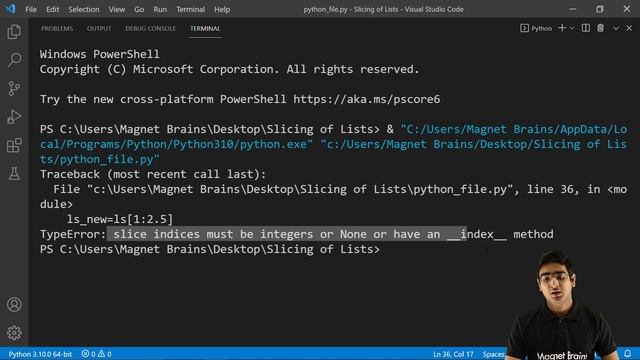The height and width of the screenshot is (360, 640).
Task: Follow the https://aka.ms/pscore6 link
Action: pyautogui.click(x=367, y=99)
